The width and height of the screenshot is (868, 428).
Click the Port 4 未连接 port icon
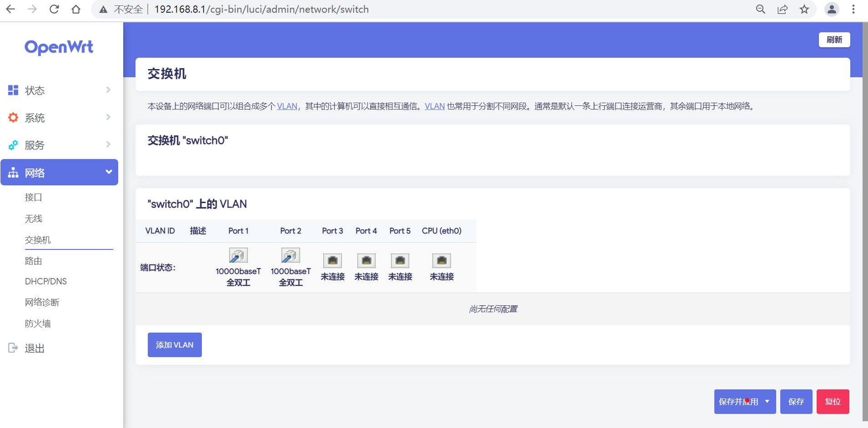pyautogui.click(x=366, y=260)
